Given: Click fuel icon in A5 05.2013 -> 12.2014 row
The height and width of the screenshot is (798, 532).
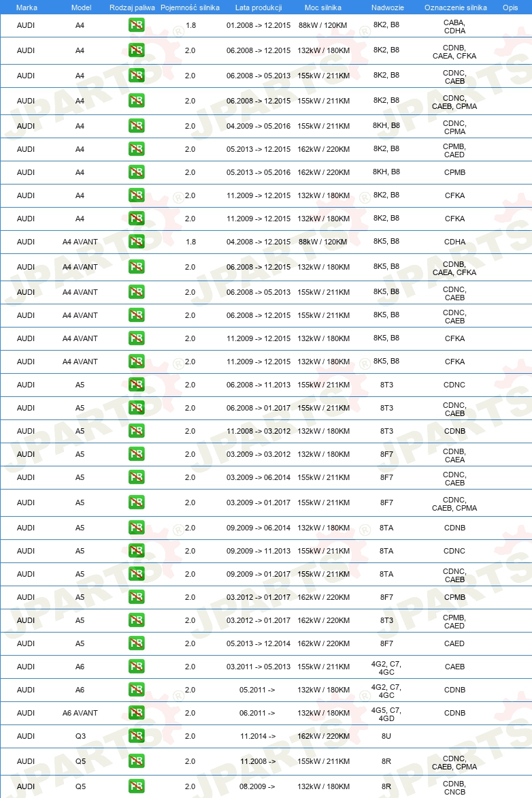Looking at the screenshot, I should coord(136,643).
